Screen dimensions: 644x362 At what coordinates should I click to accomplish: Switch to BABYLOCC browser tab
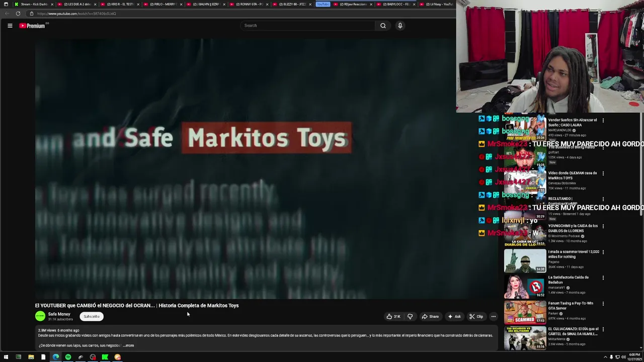pyautogui.click(x=396, y=4)
